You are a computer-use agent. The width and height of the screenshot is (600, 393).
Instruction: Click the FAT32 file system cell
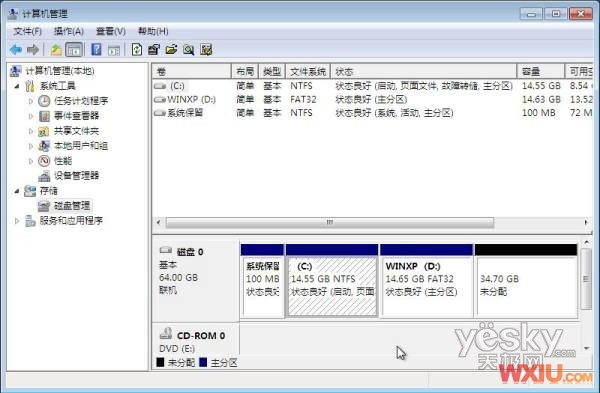(303, 99)
